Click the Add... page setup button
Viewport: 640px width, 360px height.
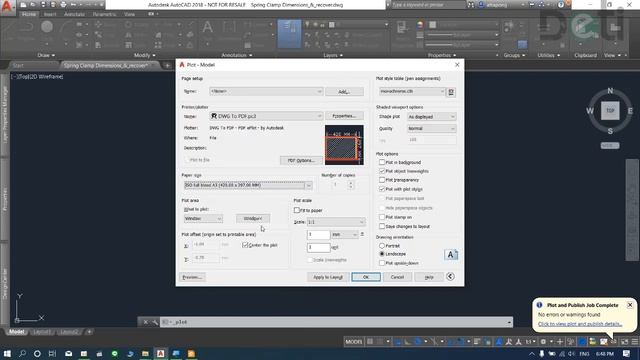point(344,91)
